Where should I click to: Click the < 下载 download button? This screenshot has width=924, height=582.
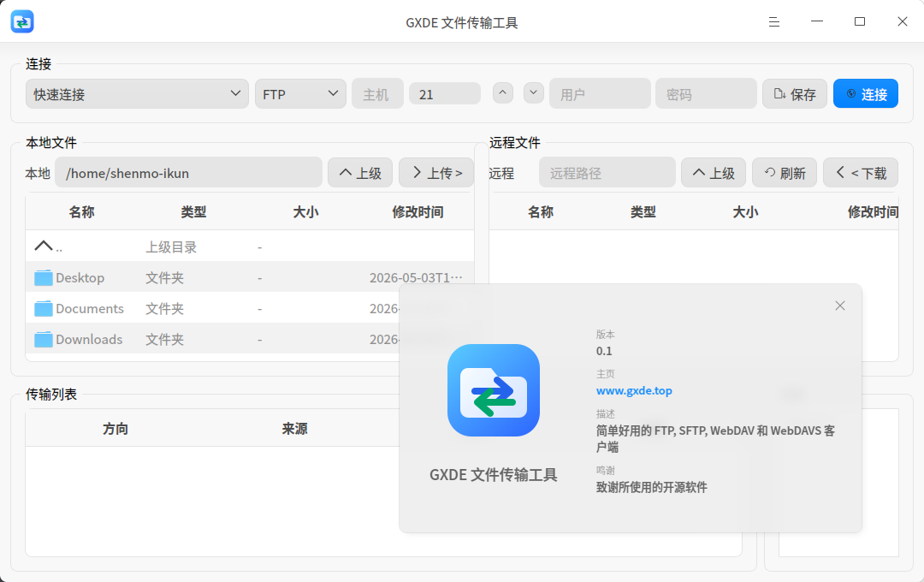pos(861,173)
